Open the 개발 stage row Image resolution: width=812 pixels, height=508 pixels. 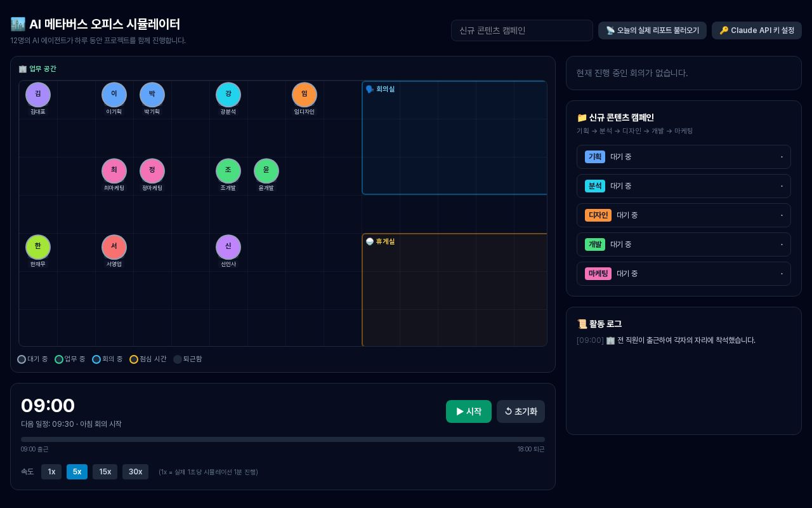[x=684, y=244]
